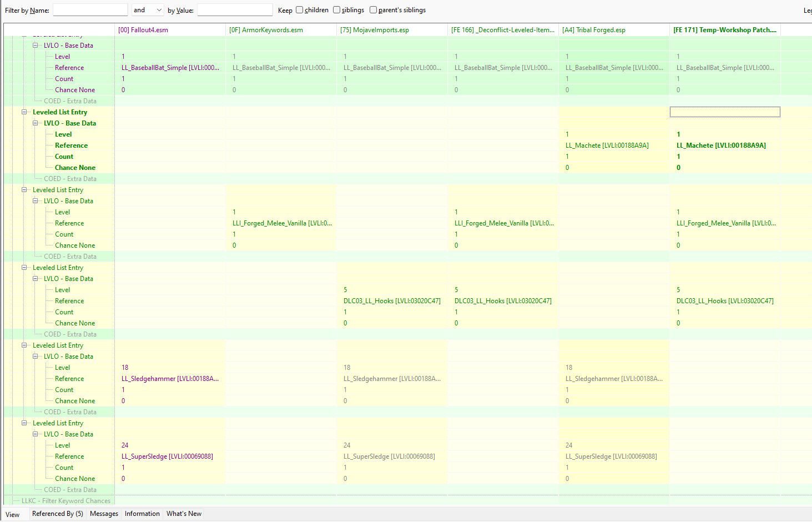Collapse the Leveled List Entry containing LLI_Forged_Melee_Vanilla
Screen dimensions: 812x522
24,190
